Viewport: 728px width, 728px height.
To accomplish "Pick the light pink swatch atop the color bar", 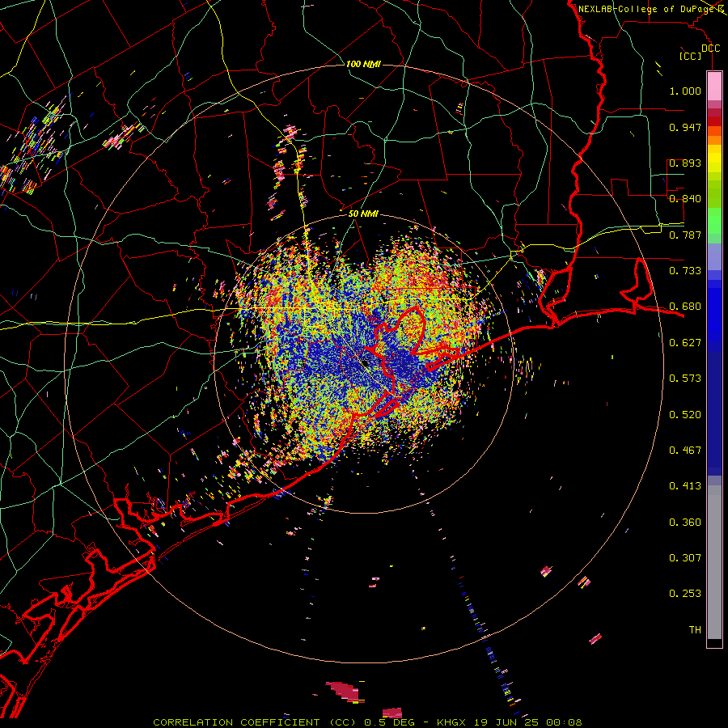I will (x=714, y=86).
